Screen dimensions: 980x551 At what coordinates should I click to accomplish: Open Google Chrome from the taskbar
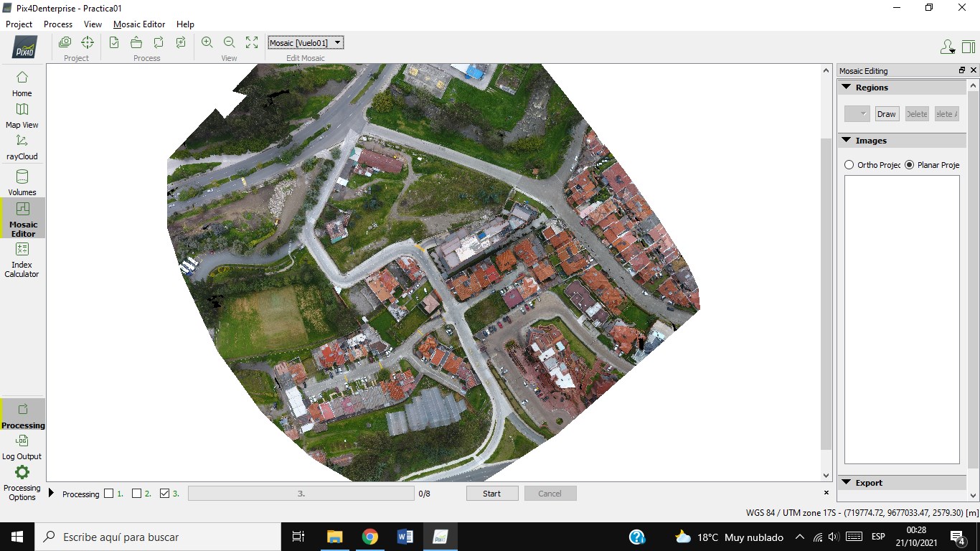coord(369,537)
